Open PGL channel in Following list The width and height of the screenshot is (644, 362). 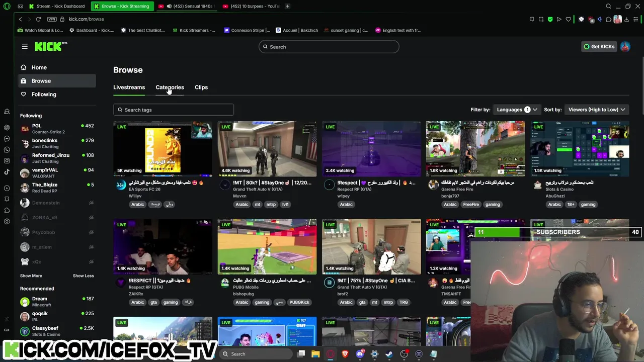click(x=57, y=129)
